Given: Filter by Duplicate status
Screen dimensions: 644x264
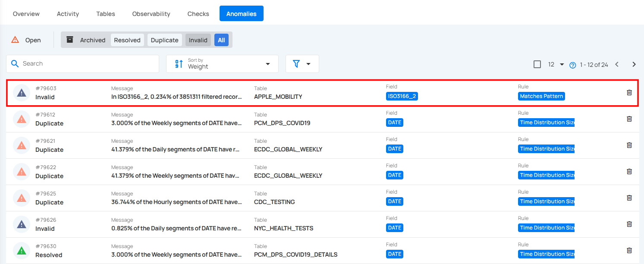Looking at the screenshot, I should pos(165,40).
